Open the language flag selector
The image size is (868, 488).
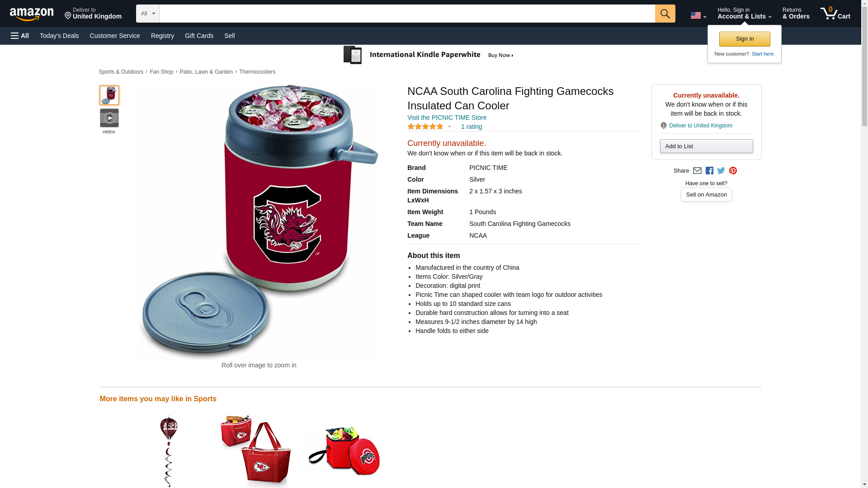tap(698, 16)
